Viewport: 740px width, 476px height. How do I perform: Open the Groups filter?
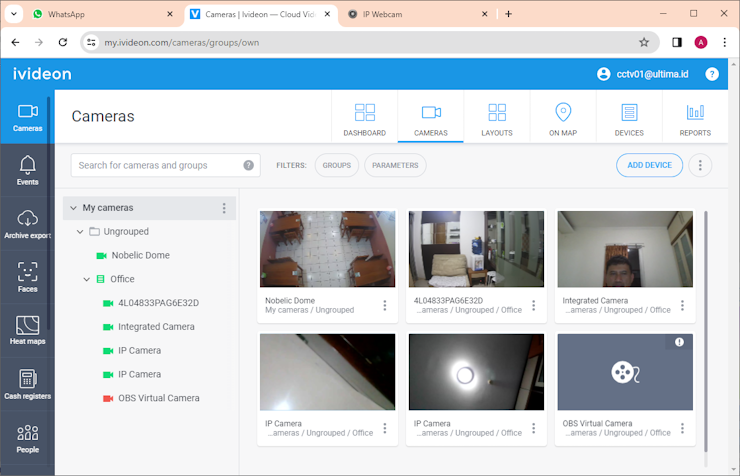(x=336, y=165)
